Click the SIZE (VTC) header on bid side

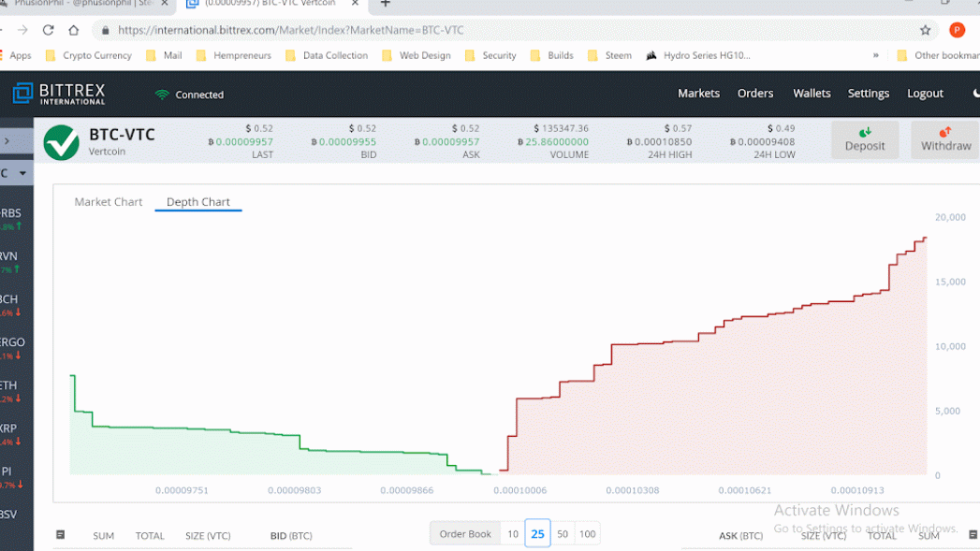[208, 536]
